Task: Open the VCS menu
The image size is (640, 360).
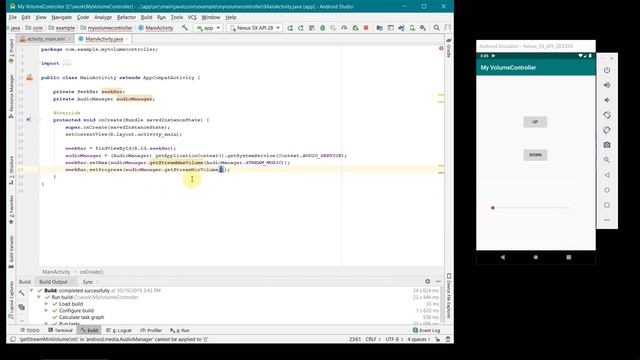Action: tap(192, 17)
